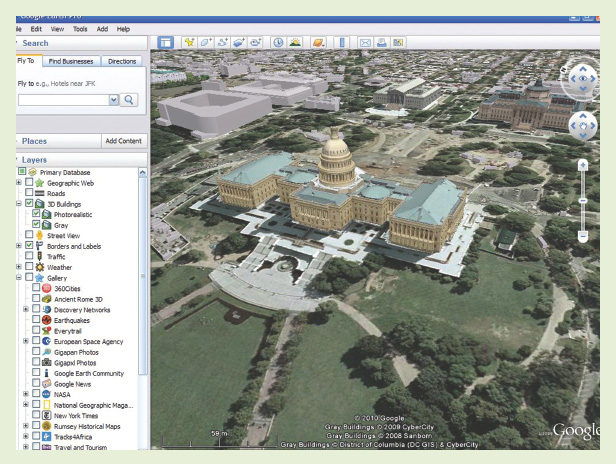This screenshot has width=616, height=464.
Task: Collapse the 3D Buildings tree node
Action: point(19,204)
